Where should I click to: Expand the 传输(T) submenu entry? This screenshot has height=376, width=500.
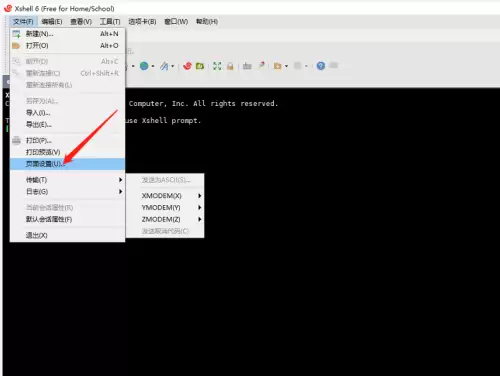(x=67, y=180)
